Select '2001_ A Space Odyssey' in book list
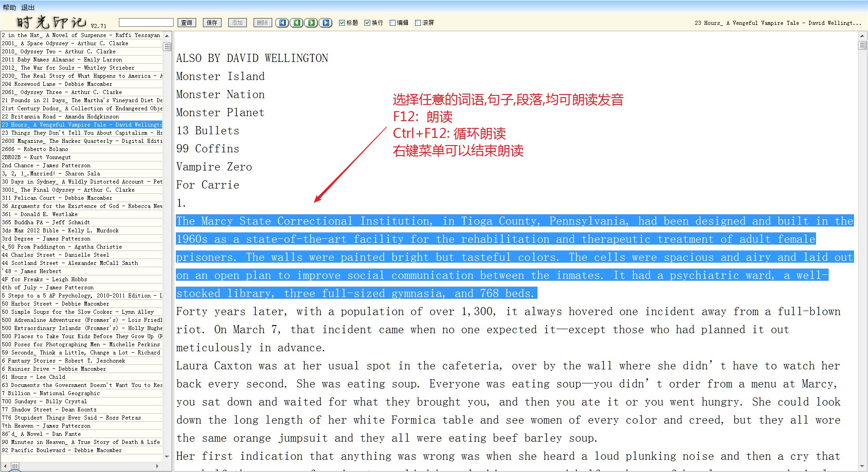 point(65,43)
